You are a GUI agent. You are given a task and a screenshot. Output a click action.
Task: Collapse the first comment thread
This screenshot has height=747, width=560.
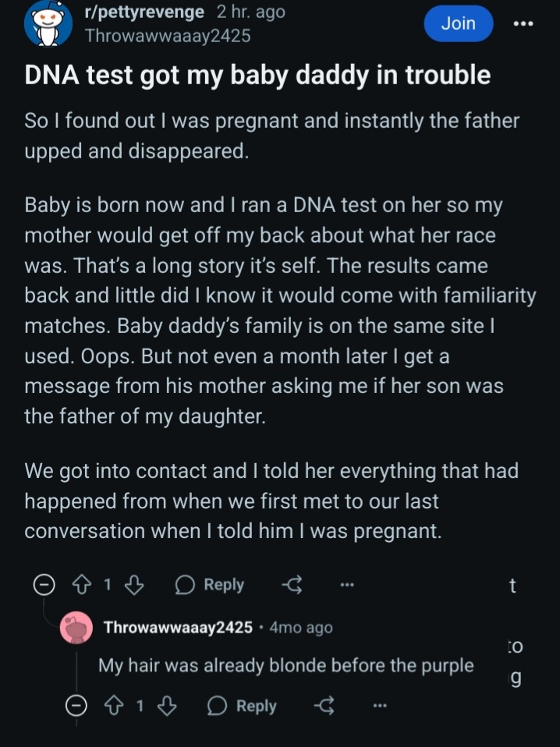44,585
